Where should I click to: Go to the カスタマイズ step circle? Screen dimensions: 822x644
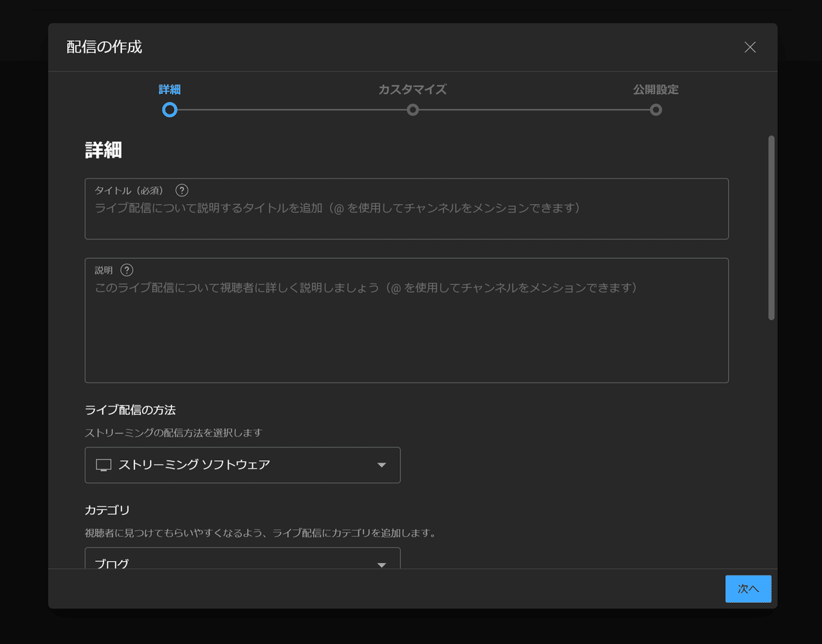(412, 110)
